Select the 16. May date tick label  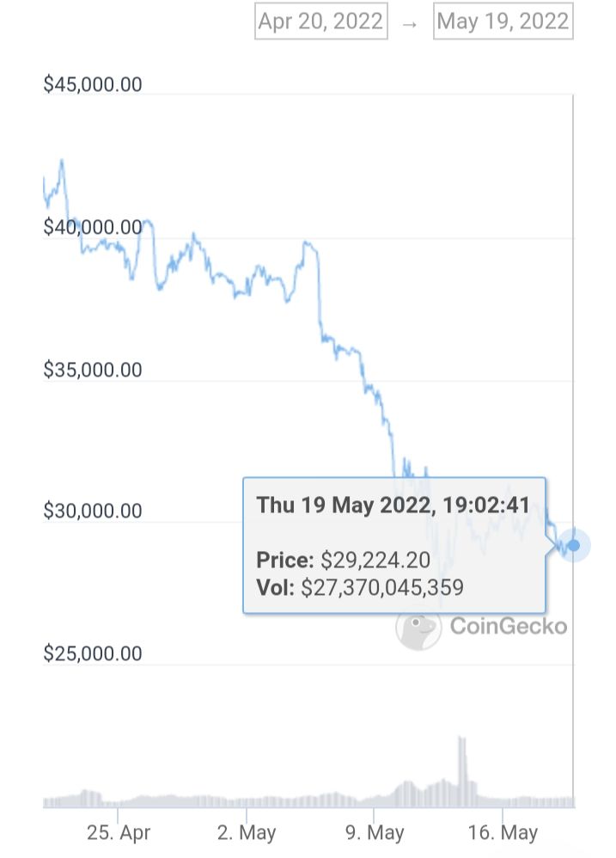503,833
